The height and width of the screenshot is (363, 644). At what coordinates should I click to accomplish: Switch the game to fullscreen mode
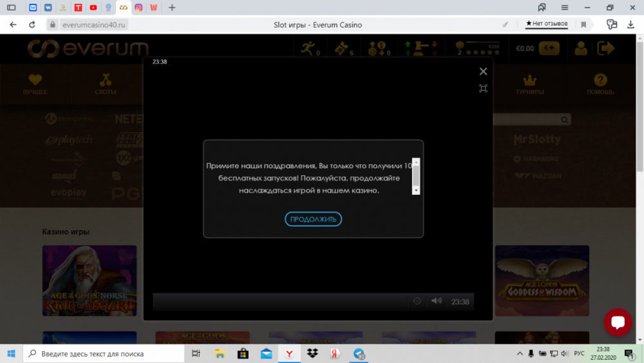point(483,88)
